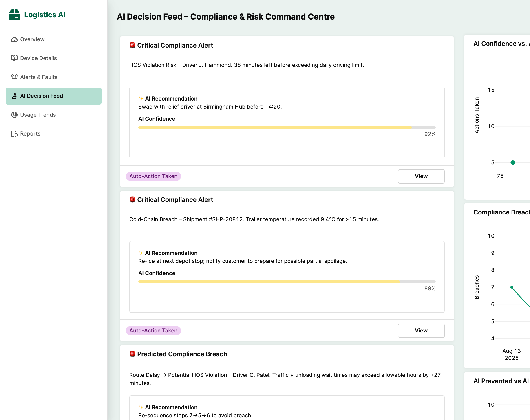
Task: View the HOS Violation Risk alert
Action: 421,176
